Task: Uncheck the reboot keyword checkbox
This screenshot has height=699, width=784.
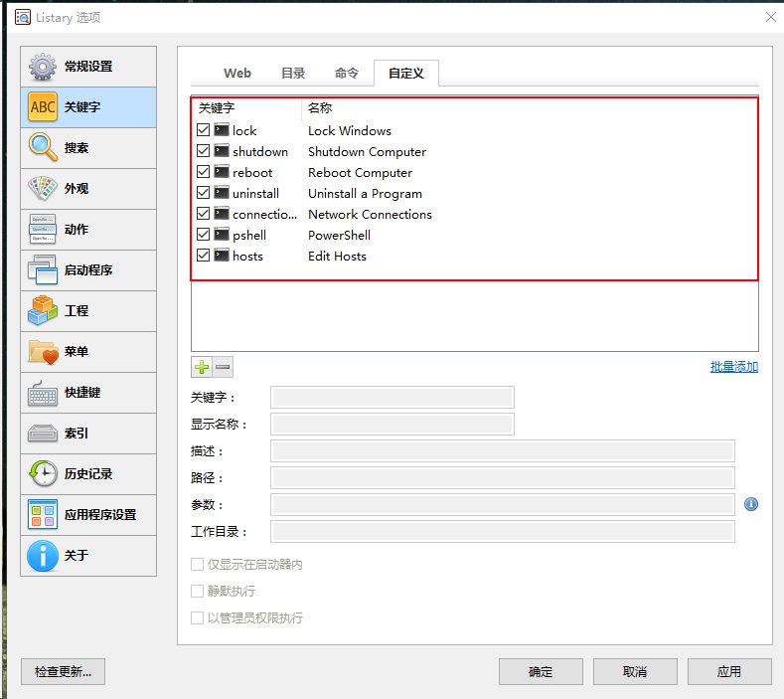Action: click(x=203, y=172)
